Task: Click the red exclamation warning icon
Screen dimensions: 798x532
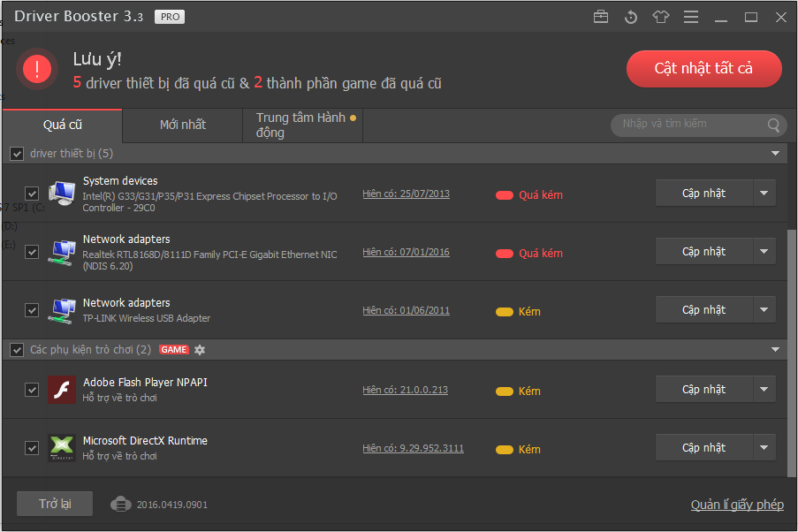Action: pos(36,69)
